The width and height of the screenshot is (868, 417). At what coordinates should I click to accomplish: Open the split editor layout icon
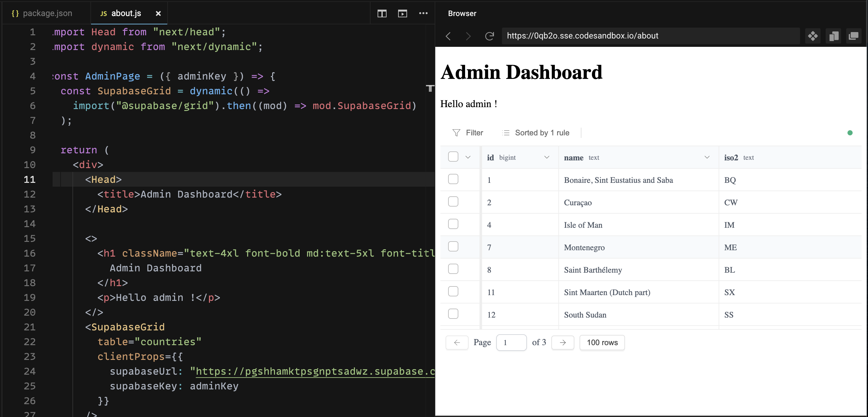point(382,13)
